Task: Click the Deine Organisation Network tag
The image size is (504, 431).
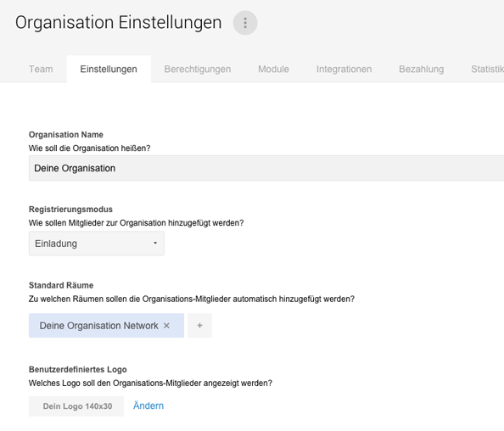Action: pyautogui.click(x=98, y=326)
